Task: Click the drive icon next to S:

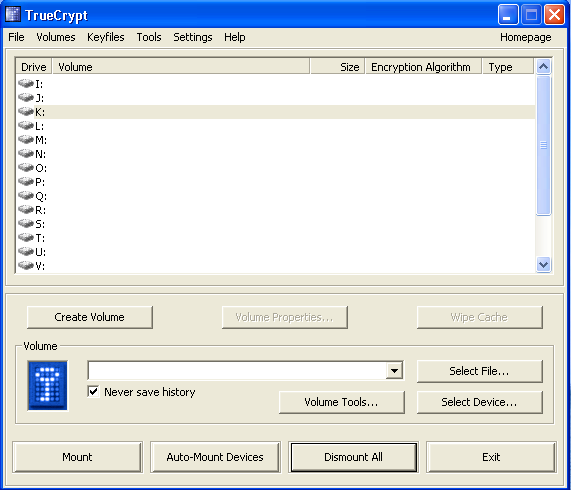Action: pos(26,223)
